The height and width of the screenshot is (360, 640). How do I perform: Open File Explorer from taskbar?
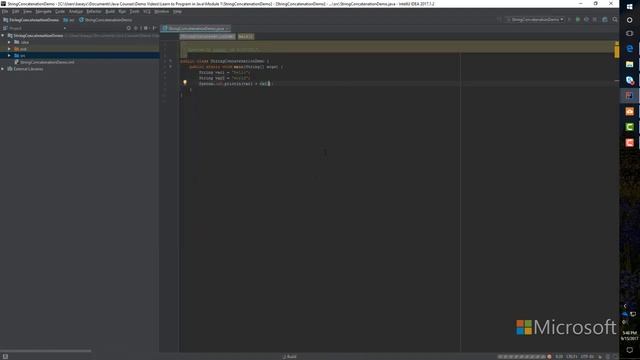click(x=629, y=64)
